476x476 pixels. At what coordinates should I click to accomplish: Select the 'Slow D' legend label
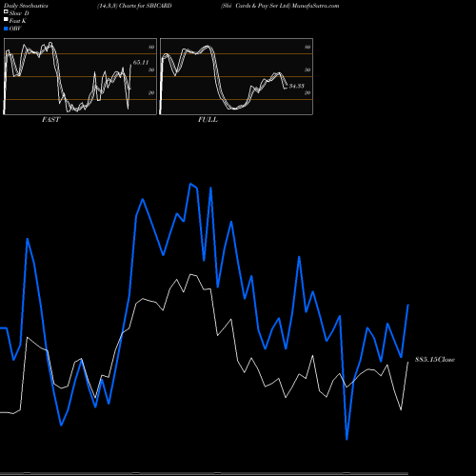pyautogui.click(x=19, y=13)
